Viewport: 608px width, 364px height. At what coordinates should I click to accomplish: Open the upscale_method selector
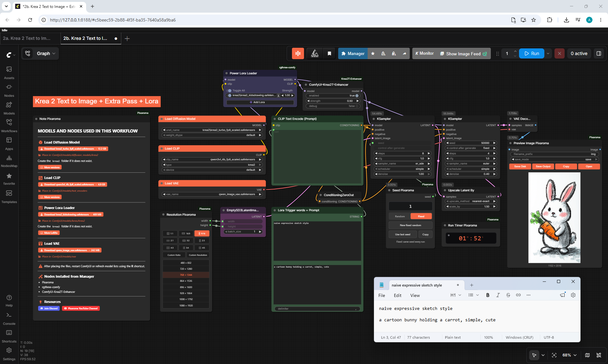click(471, 201)
